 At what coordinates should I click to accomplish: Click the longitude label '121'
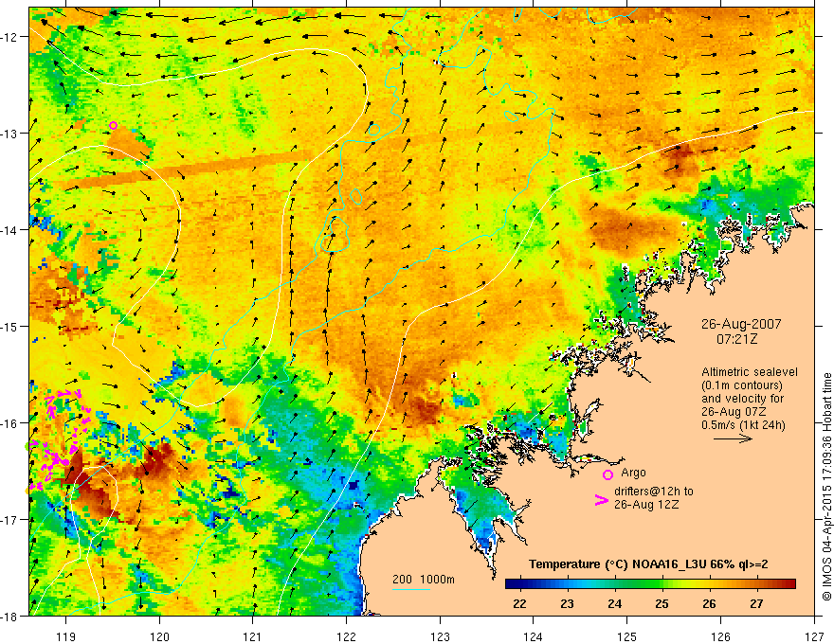point(253,636)
